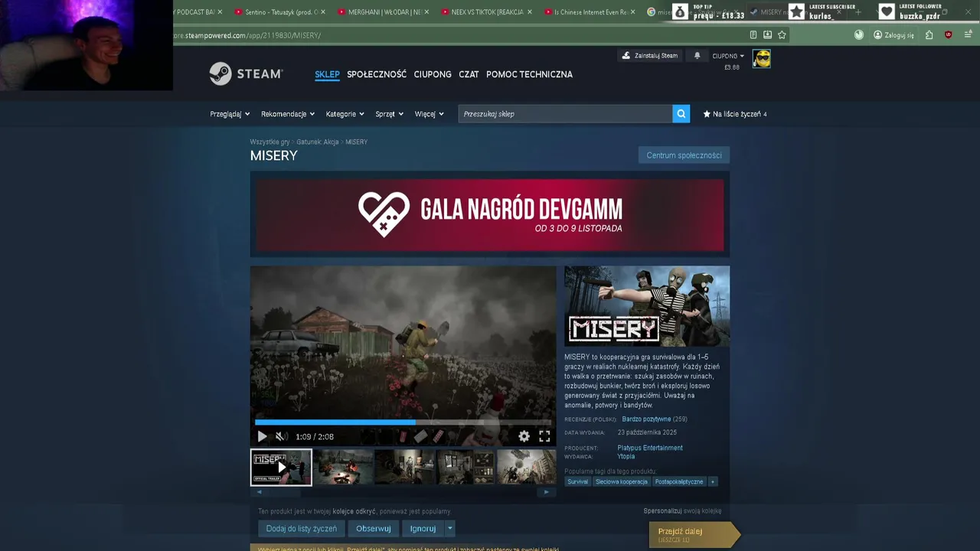Click Gatunek: Akcja breadcrumb

pyautogui.click(x=318, y=142)
